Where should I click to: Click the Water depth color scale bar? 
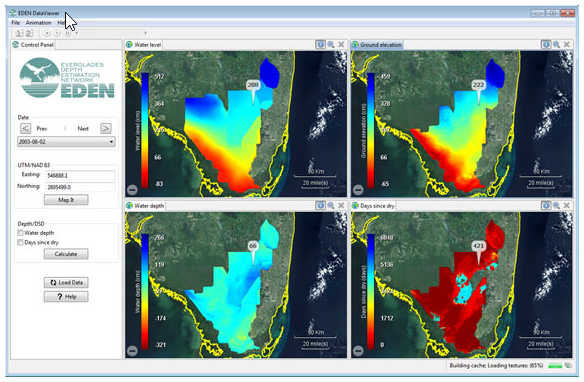click(x=145, y=292)
